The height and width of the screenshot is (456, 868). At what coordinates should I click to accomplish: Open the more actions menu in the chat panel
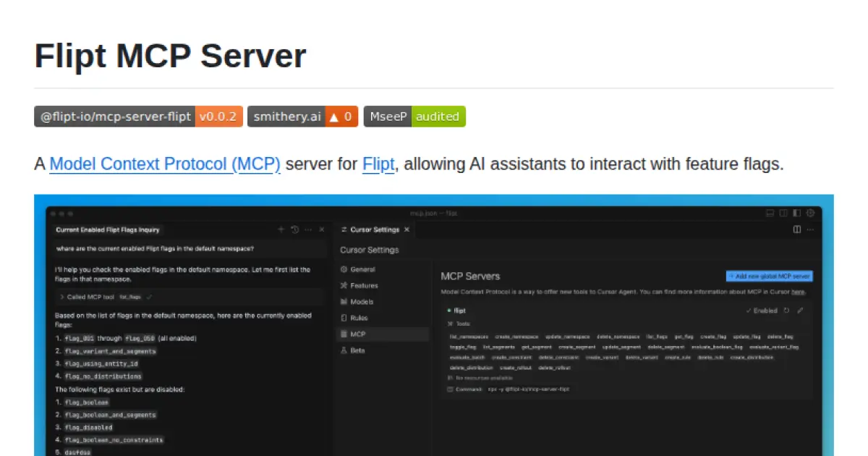click(x=307, y=229)
